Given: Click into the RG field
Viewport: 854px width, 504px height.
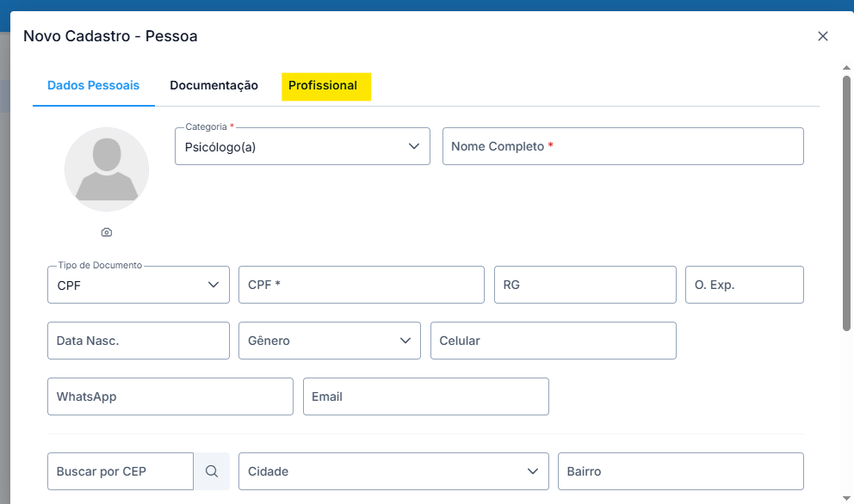Looking at the screenshot, I should click(585, 285).
